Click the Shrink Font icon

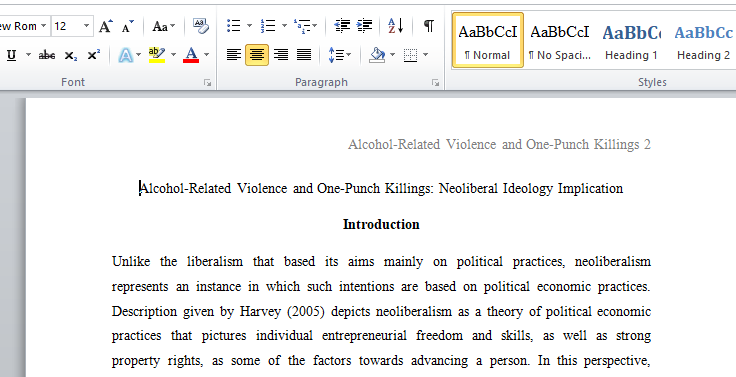tap(127, 26)
